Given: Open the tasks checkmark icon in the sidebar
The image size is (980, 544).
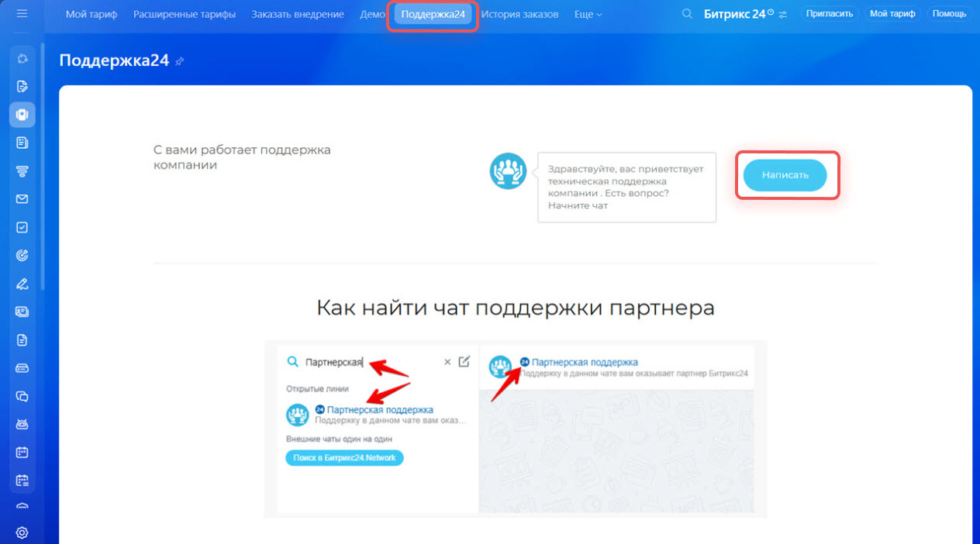Looking at the screenshot, I should pos(22,227).
